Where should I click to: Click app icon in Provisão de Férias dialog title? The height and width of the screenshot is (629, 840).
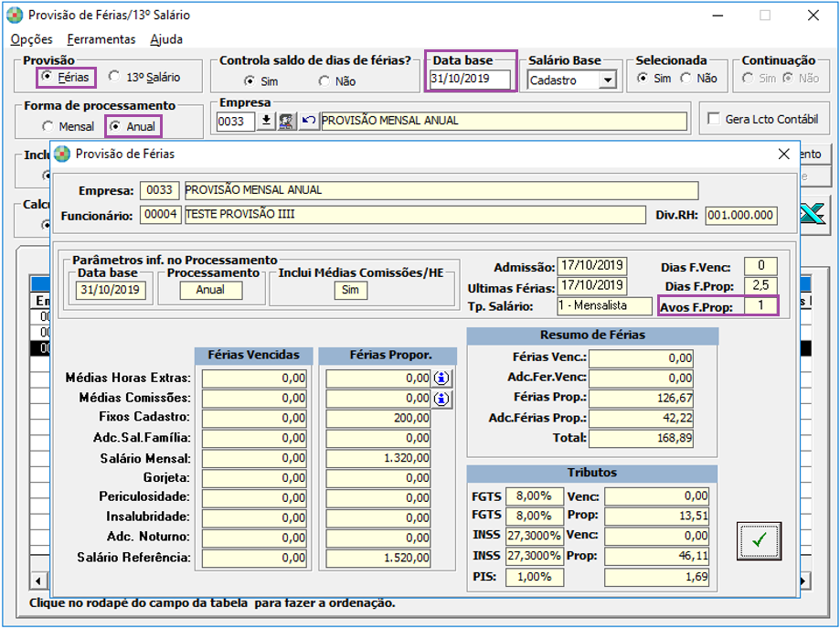(63, 155)
